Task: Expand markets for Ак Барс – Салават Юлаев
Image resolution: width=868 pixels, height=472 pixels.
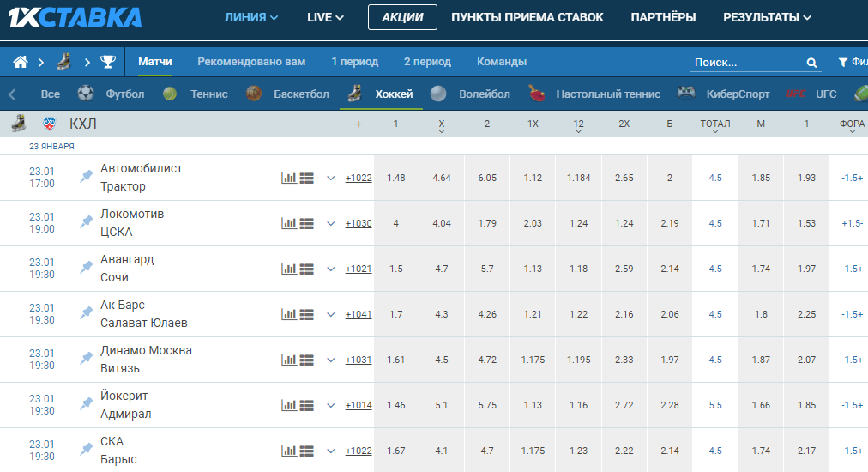Action: [x=330, y=315]
